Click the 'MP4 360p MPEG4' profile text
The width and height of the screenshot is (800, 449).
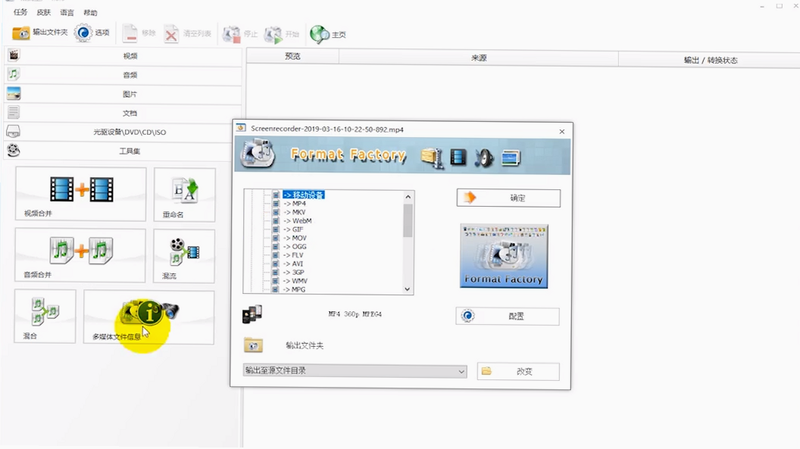coord(355,314)
